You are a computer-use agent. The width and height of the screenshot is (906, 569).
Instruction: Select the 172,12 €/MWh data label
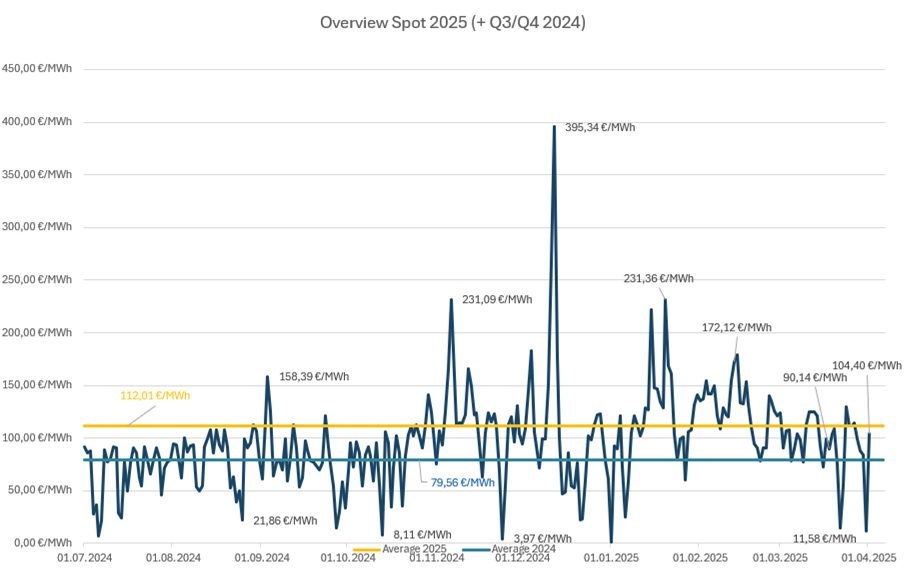coord(737,328)
